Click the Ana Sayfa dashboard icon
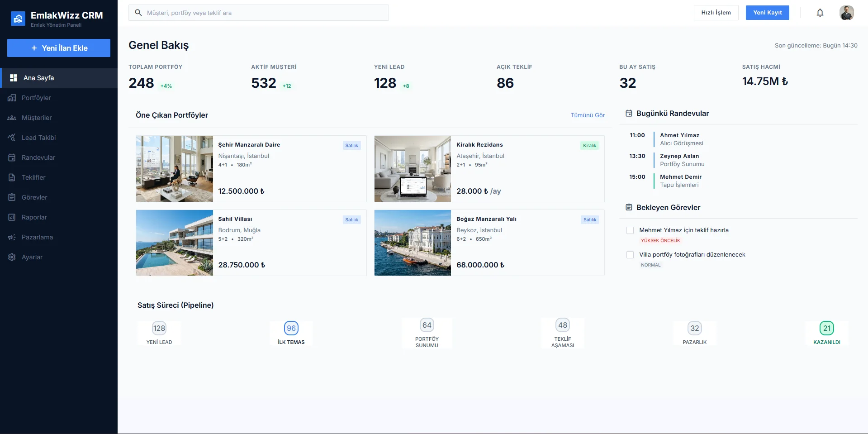 point(14,78)
